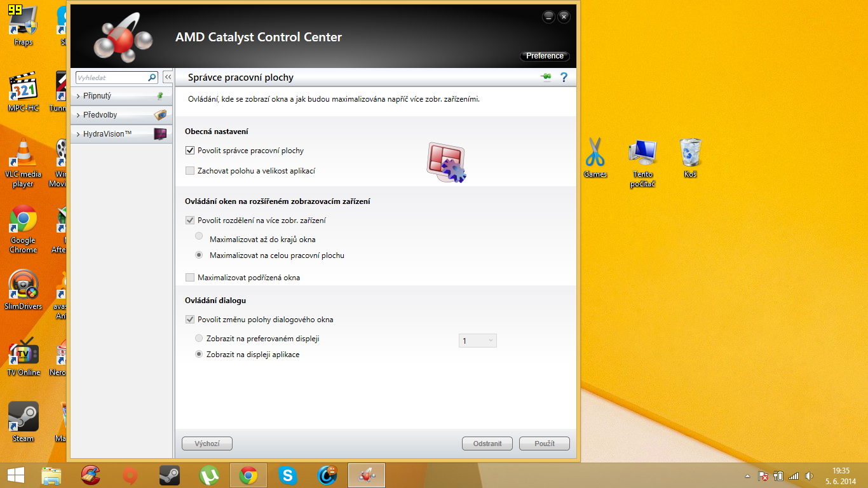Click the Použít button
The image size is (868, 488).
545,444
